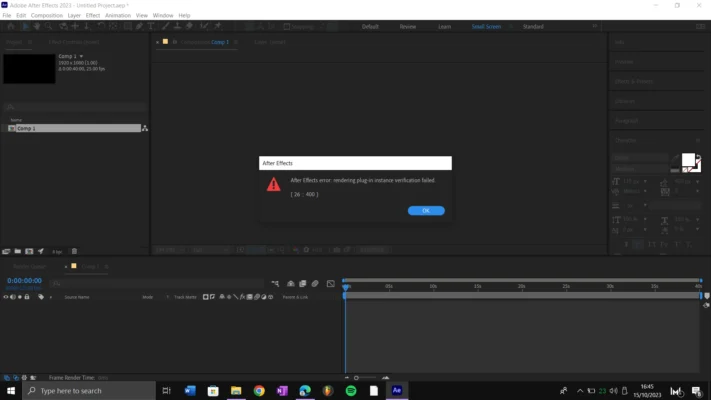
Task: Open the Comp 1 name dropdown arrow
Action: (x=81, y=56)
